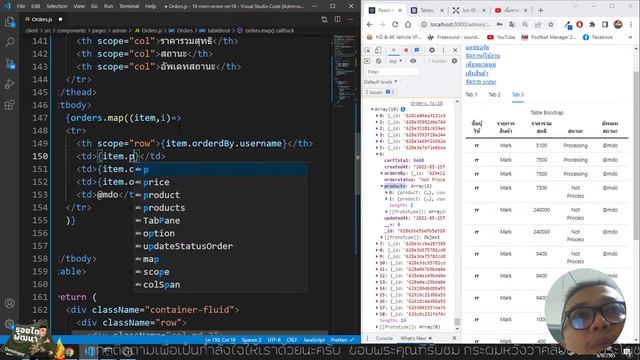Click the split editor icon
The width and height of the screenshot is (640, 360).
[337, 19]
